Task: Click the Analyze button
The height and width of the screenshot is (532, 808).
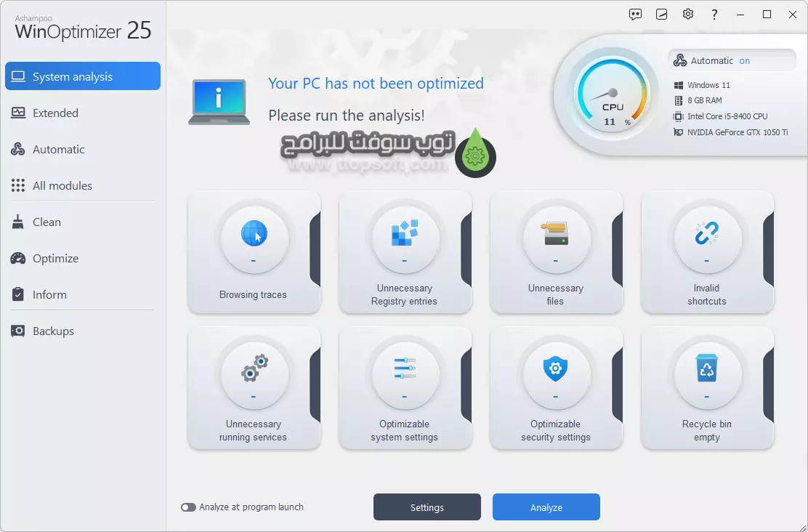Action: [x=546, y=507]
